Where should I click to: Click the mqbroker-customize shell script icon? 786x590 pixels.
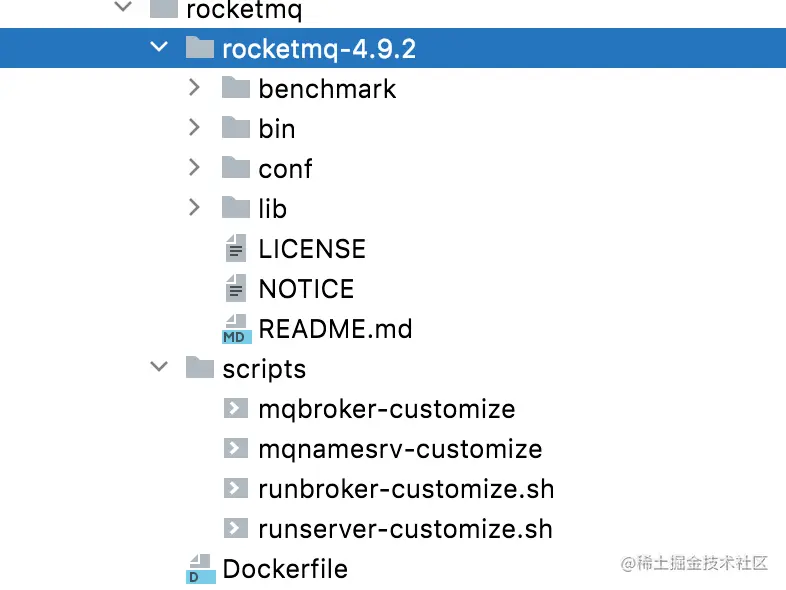pos(236,408)
